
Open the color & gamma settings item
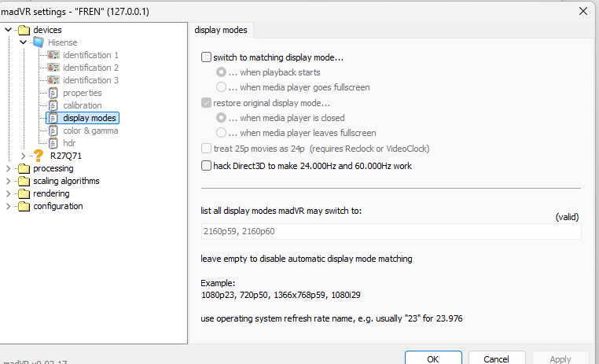[90, 131]
